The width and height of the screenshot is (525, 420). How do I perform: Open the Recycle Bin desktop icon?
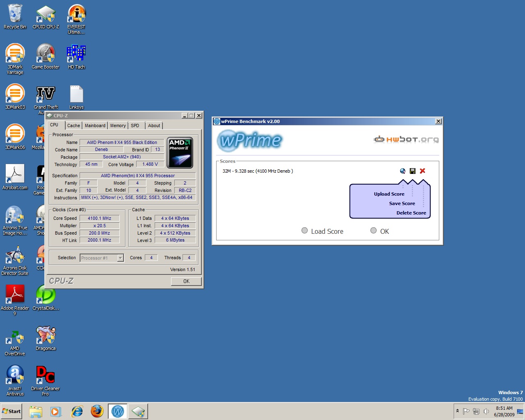pos(15,16)
